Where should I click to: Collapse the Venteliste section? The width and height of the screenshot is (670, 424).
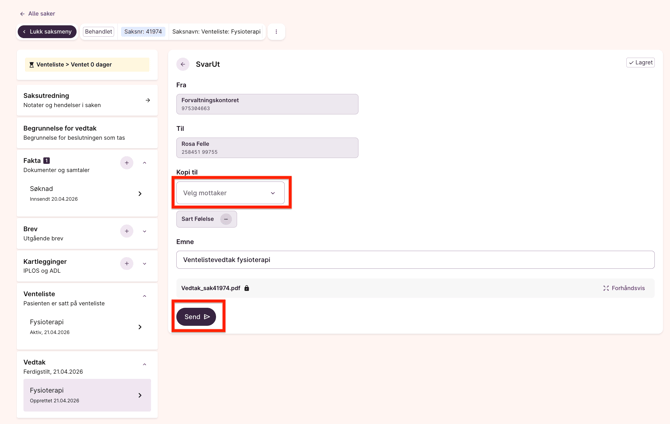[145, 296]
